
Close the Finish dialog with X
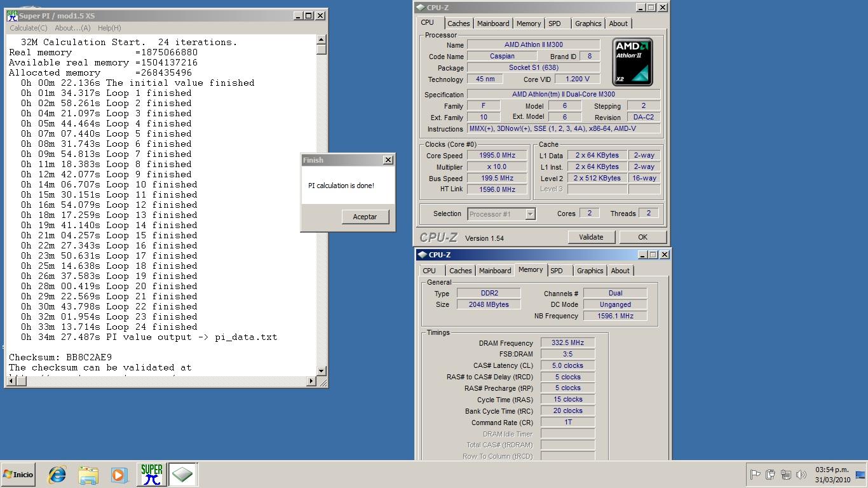click(388, 160)
